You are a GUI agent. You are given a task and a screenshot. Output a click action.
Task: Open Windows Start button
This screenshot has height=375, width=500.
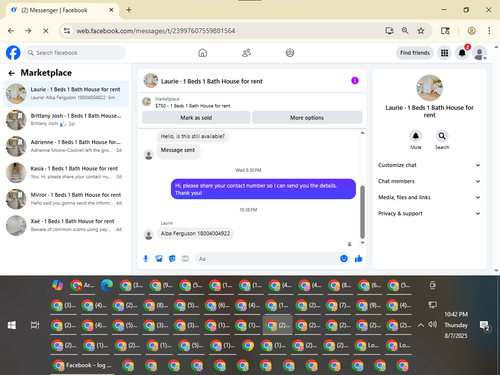coord(12,325)
